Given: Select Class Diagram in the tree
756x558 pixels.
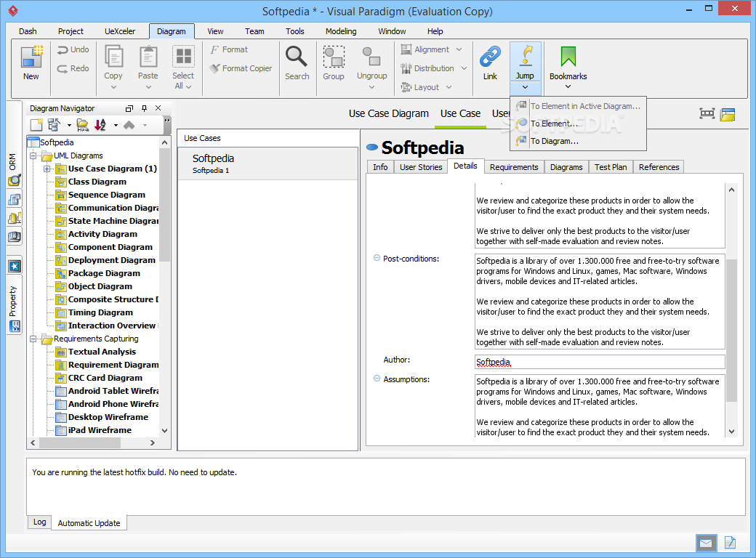Looking at the screenshot, I should [x=97, y=182].
